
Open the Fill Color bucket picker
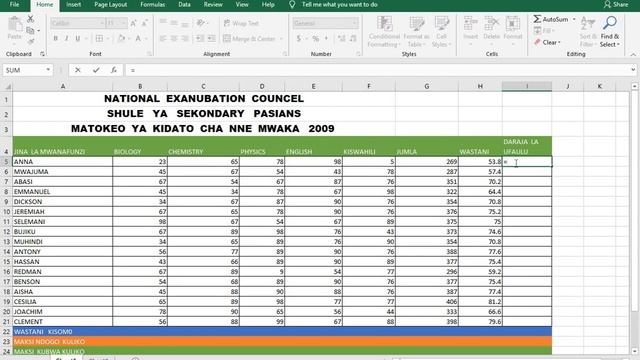(x=121, y=39)
